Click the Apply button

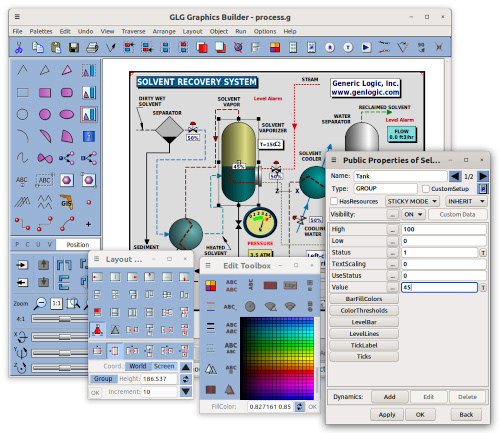click(387, 415)
